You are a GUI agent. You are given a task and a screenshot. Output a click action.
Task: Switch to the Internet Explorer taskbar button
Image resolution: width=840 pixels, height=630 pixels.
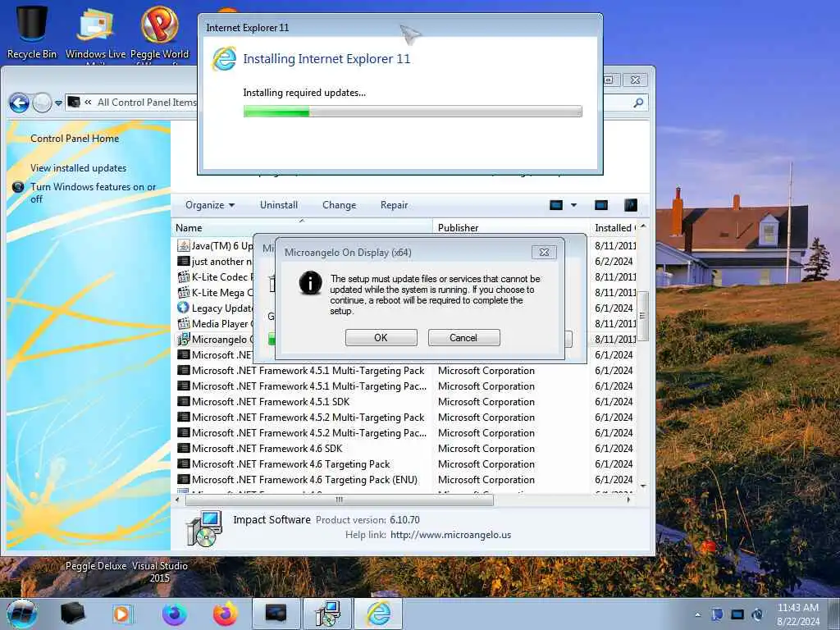tap(378, 614)
